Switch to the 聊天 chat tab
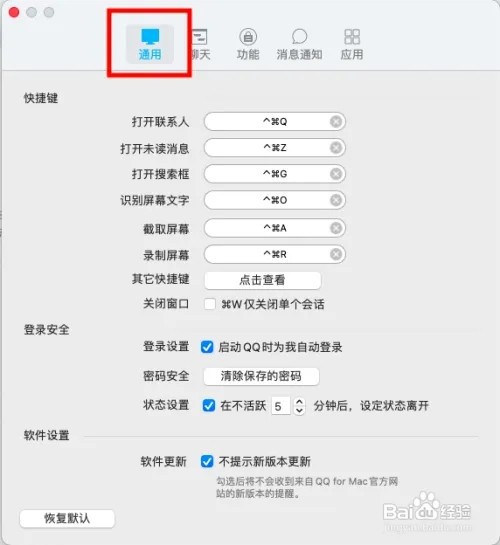The height and width of the screenshot is (545, 500). [x=201, y=44]
